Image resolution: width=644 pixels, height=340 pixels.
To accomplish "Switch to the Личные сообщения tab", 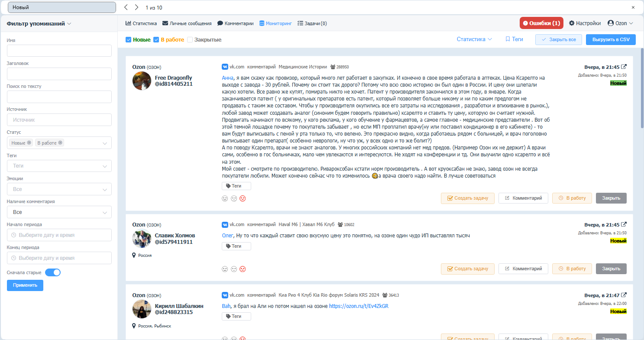I will pos(187,23).
